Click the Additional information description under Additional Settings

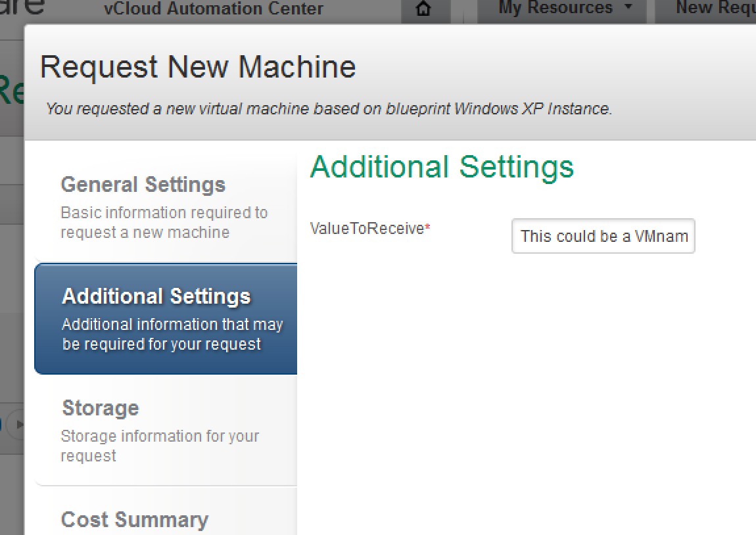pyautogui.click(x=172, y=334)
